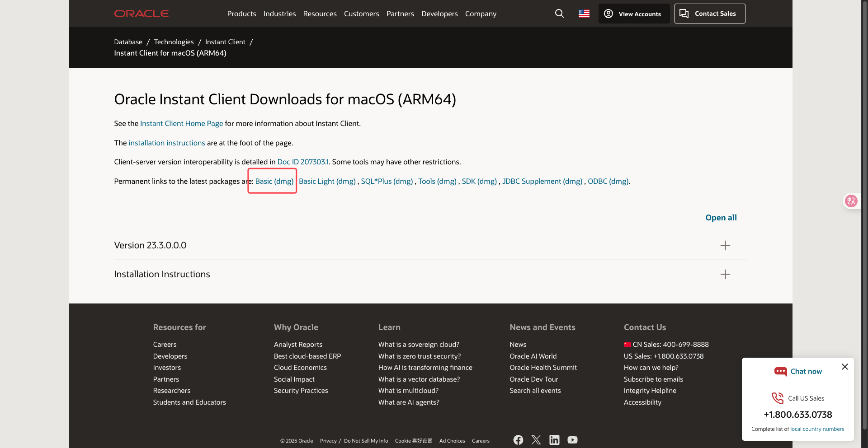868x448 pixels.
Task: Open Ad Choices footer link
Action: tap(452, 441)
